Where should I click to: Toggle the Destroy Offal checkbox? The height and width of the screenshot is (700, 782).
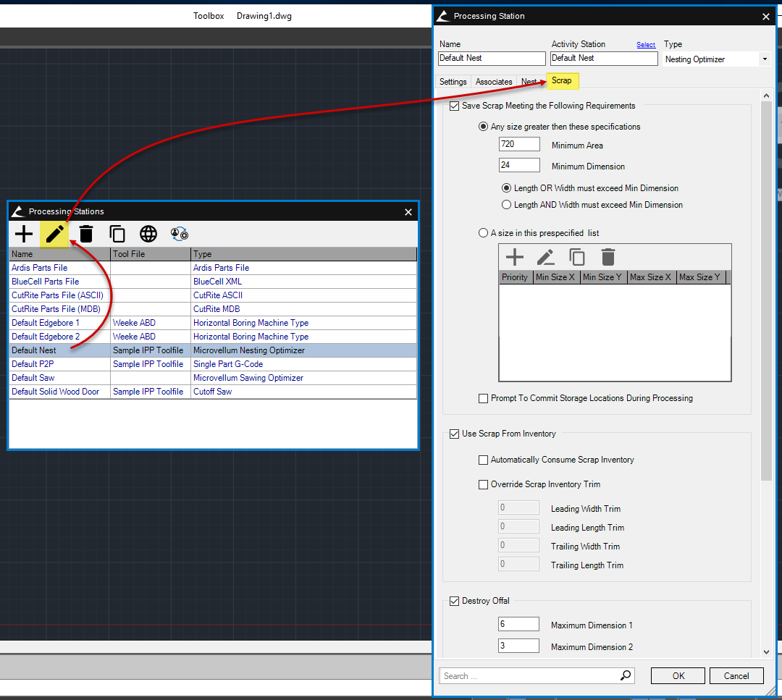[x=455, y=601]
